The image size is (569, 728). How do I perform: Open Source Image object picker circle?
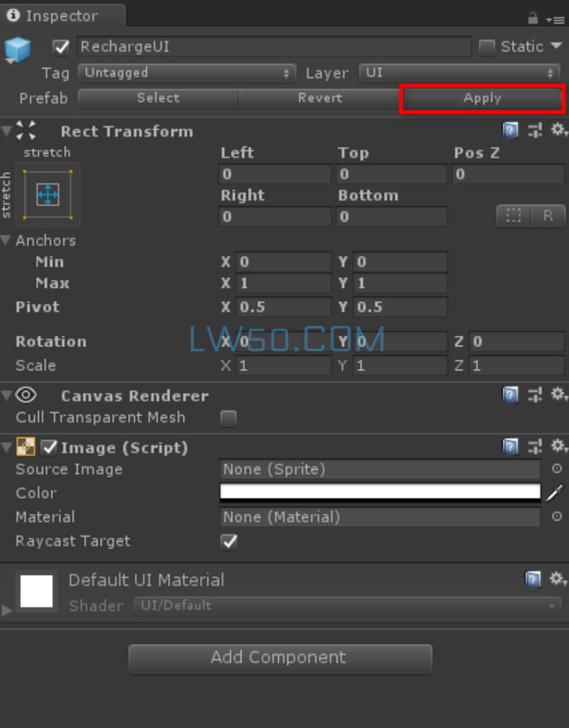coord(556,469)
